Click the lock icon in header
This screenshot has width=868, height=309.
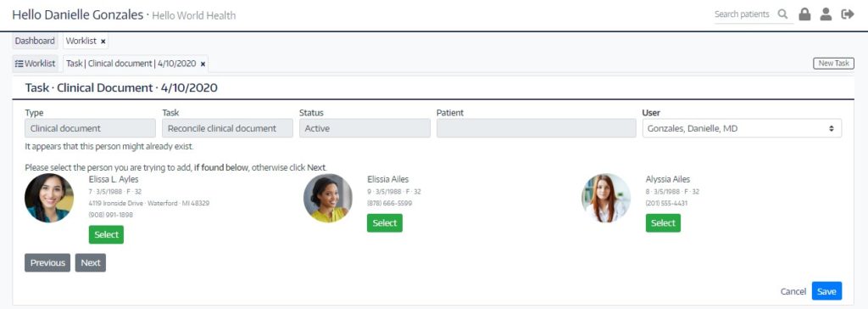805,14
